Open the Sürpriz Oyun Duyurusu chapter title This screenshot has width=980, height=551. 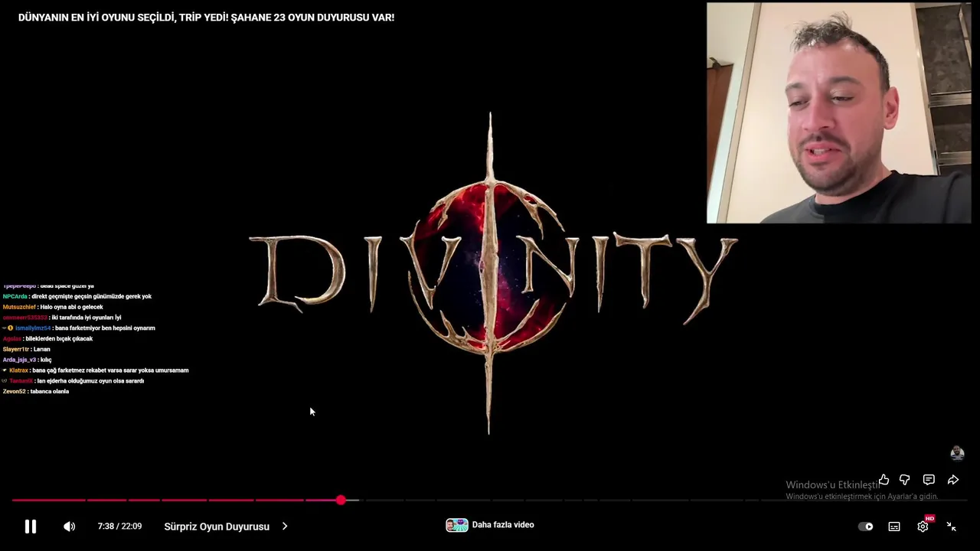[x=217, y=527]
